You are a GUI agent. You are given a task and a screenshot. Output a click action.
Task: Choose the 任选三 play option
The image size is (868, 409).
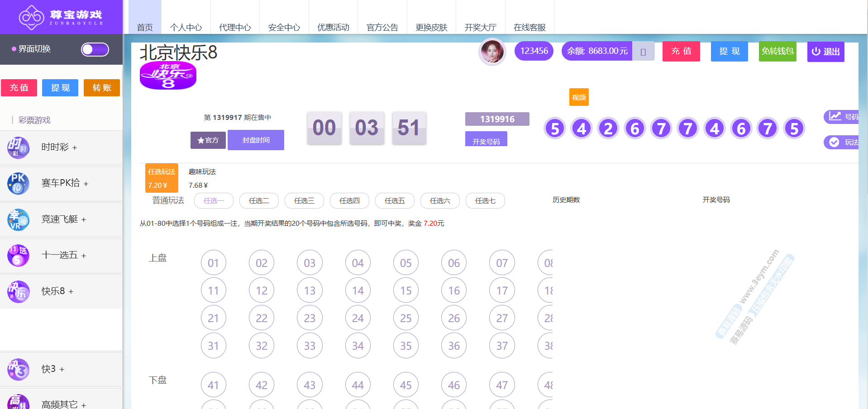304,200
